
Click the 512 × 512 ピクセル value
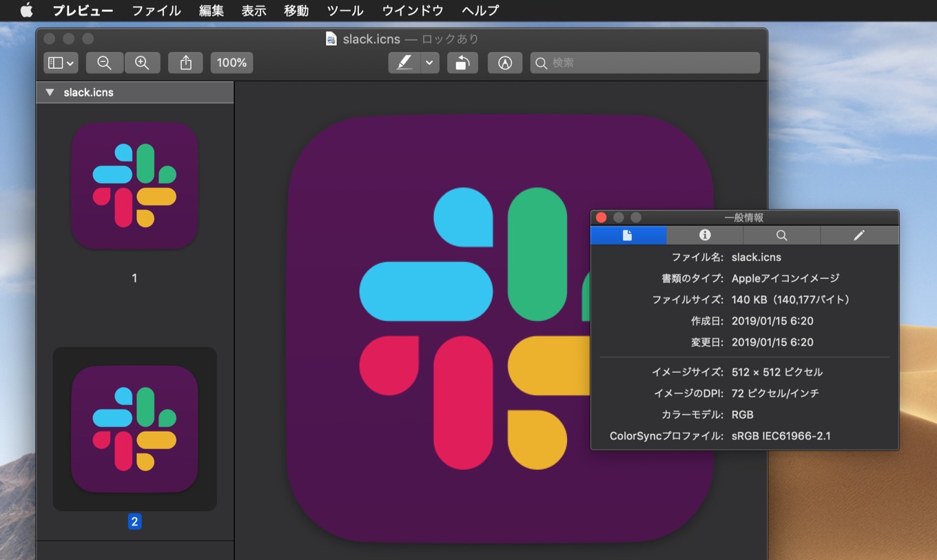777,372
